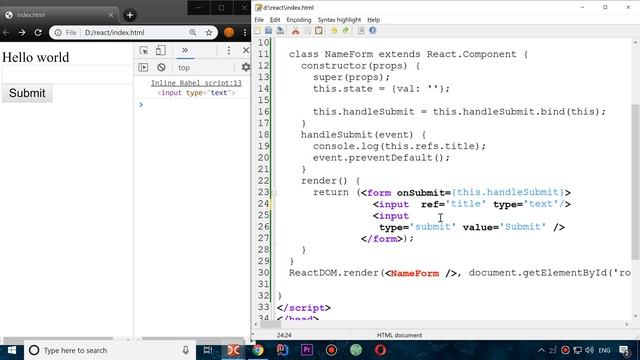This screenshot has width=640, height=360.
Task: Close the DevTools panel
Action: pyautogui.click(x=246, y=50)
